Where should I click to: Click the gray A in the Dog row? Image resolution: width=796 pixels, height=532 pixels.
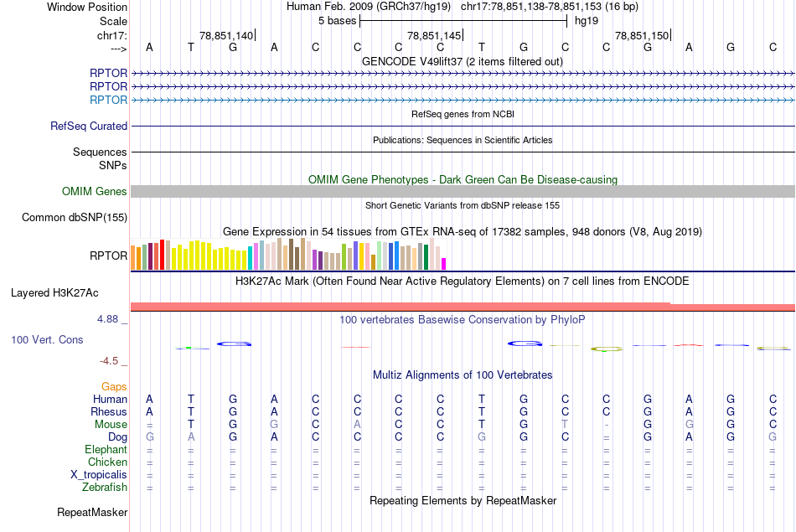(x=191, y=437)
